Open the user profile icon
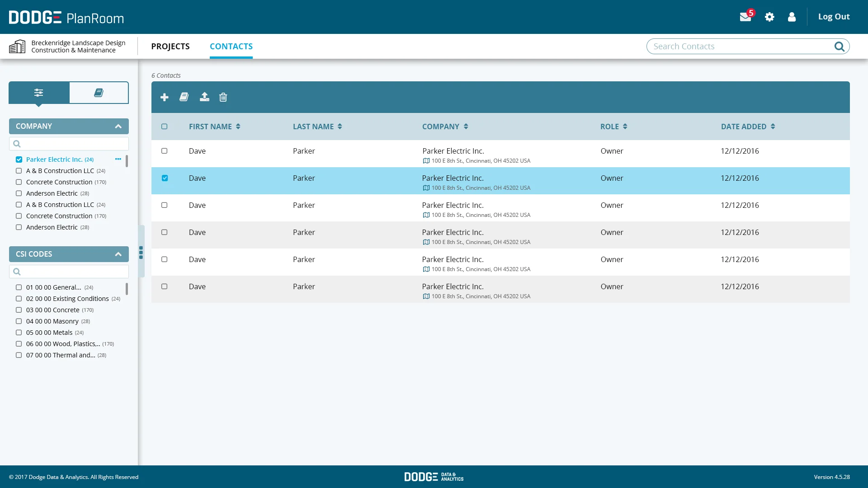Screen dimensions: 868x488 point(792,17)
